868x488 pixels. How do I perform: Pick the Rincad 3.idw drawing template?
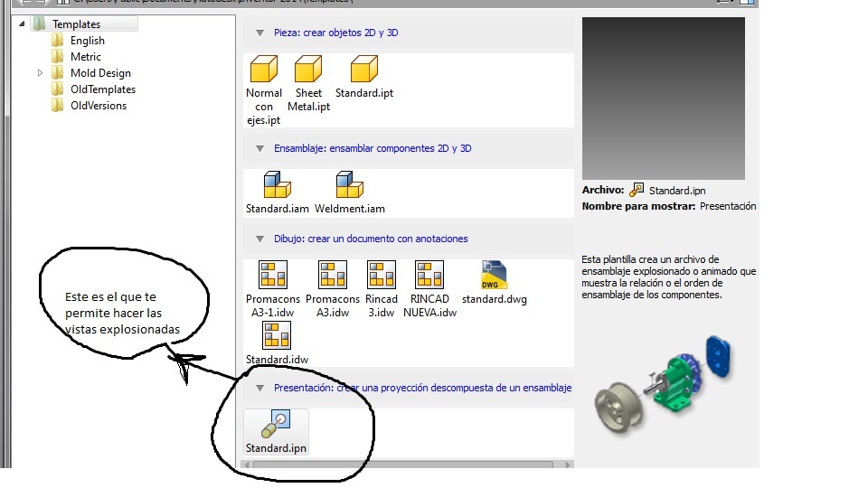coord(382,289)
